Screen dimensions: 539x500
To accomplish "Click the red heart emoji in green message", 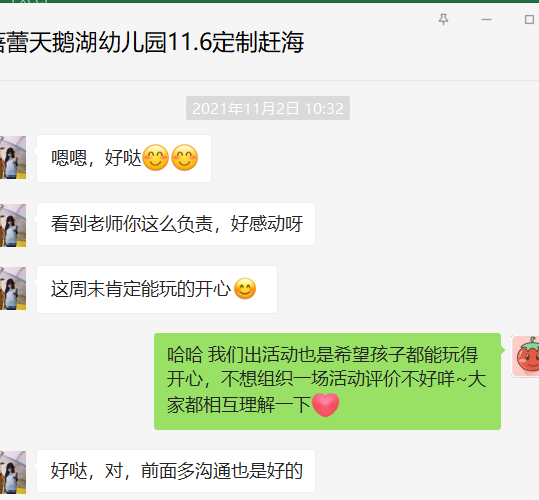I will [x=325, y=405].
